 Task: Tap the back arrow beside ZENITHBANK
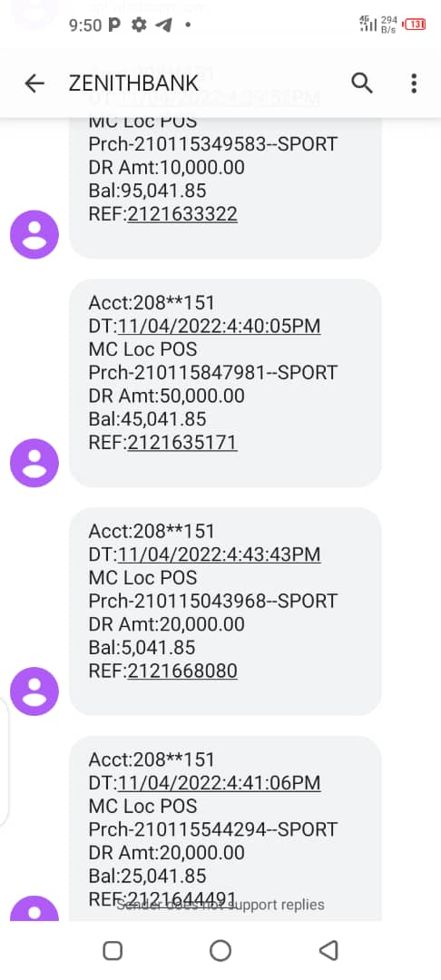34,83
